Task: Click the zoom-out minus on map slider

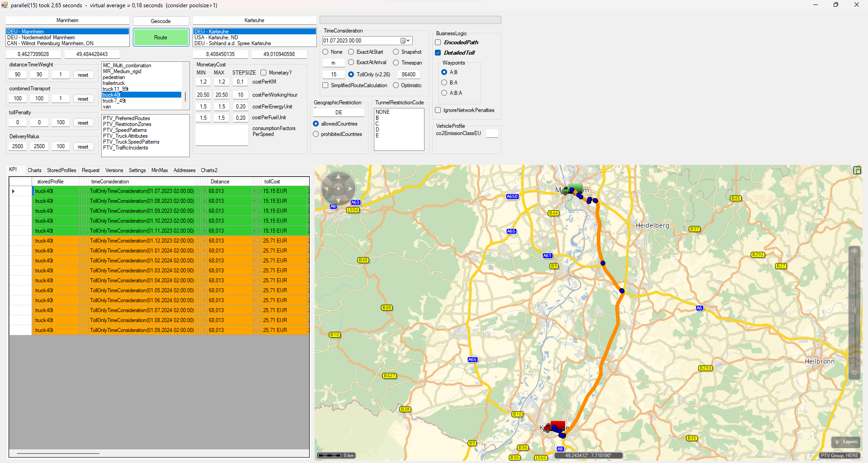Action: click(x=854, y=373)
